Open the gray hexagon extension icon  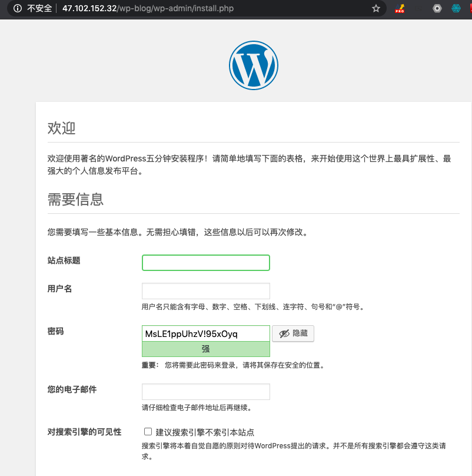point(437,8)
